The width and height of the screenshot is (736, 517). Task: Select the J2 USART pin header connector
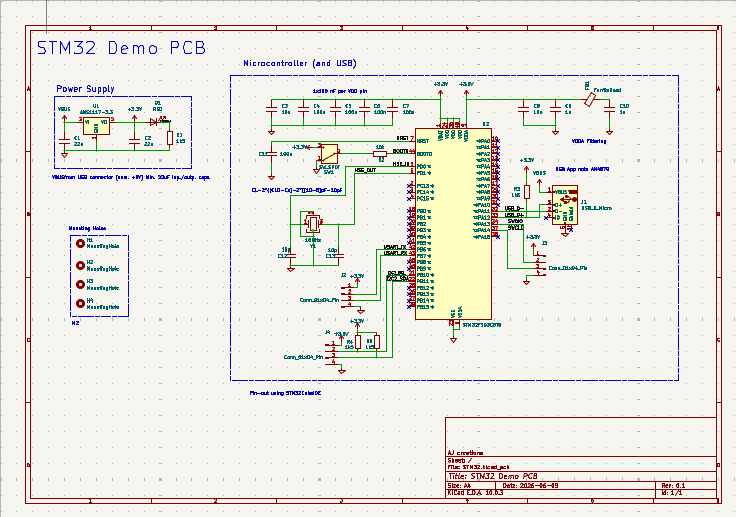348,295
